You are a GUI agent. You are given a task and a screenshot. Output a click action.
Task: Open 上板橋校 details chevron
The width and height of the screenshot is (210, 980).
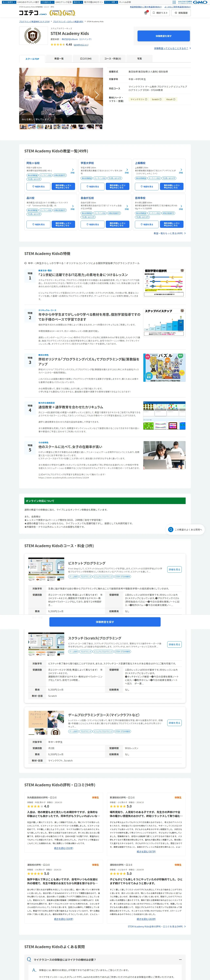point(181,171)
